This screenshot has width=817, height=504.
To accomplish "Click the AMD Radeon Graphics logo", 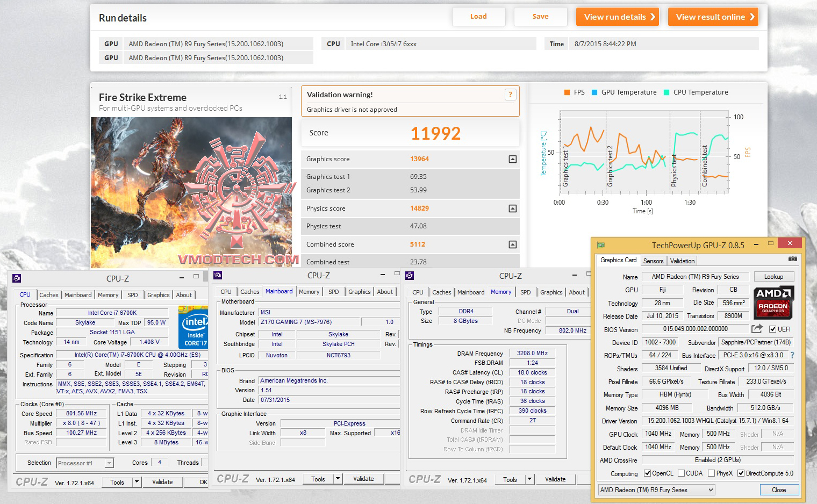I will [x=773, y=301].
